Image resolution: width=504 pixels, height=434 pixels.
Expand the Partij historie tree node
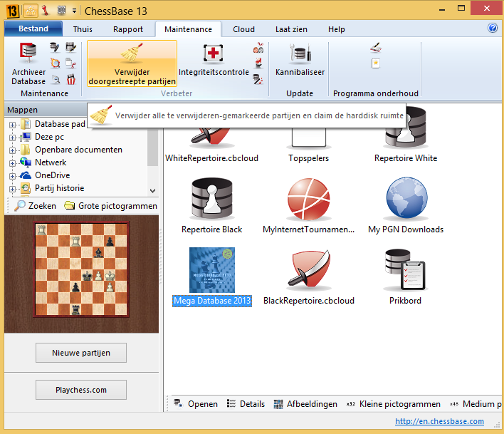12,189
